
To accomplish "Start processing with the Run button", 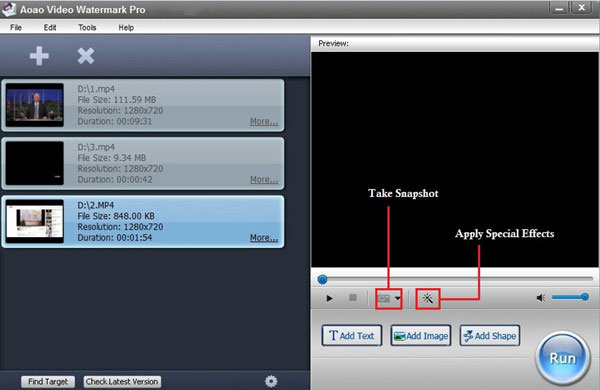I will click(562, 358).
